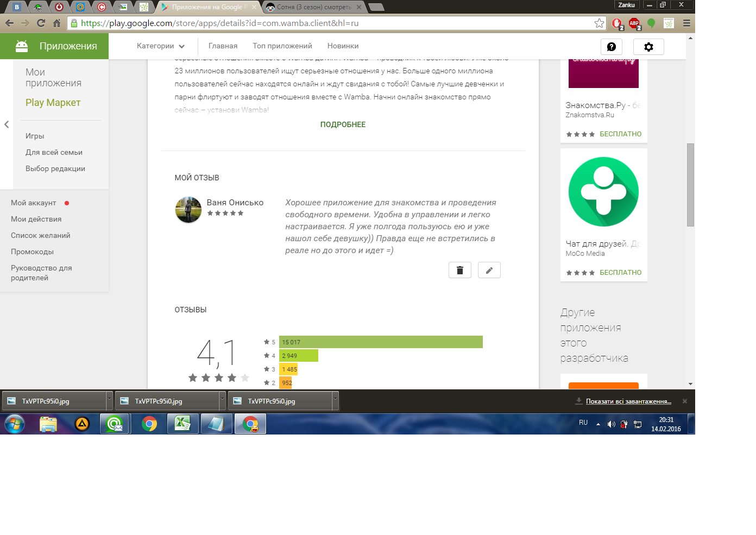Click the volume speaker tray icon

tap(611, 424)
